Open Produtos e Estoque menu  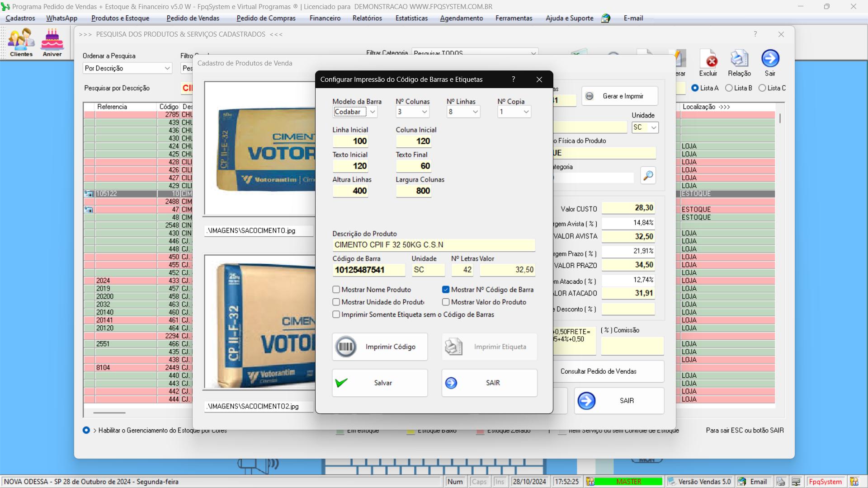pos(120,18)
